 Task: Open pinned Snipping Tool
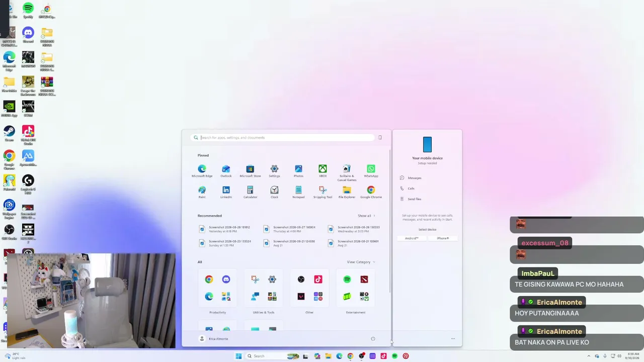(x=323, y=192)
